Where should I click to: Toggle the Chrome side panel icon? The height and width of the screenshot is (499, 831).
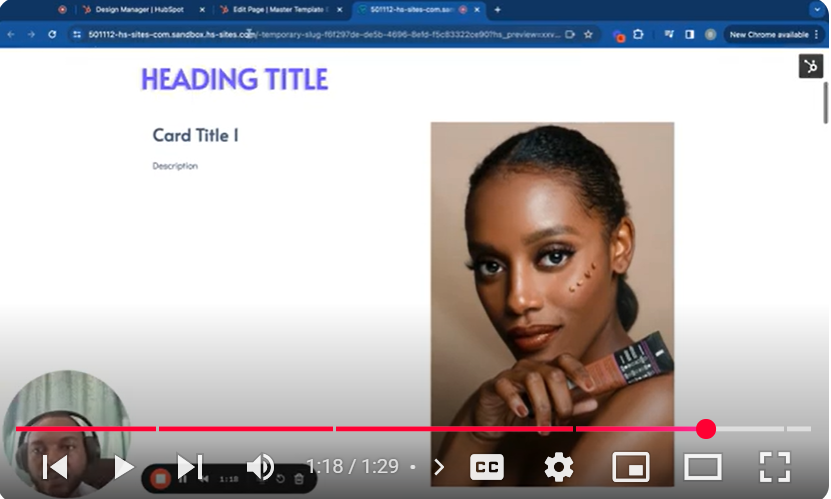[x=689, y=34]
